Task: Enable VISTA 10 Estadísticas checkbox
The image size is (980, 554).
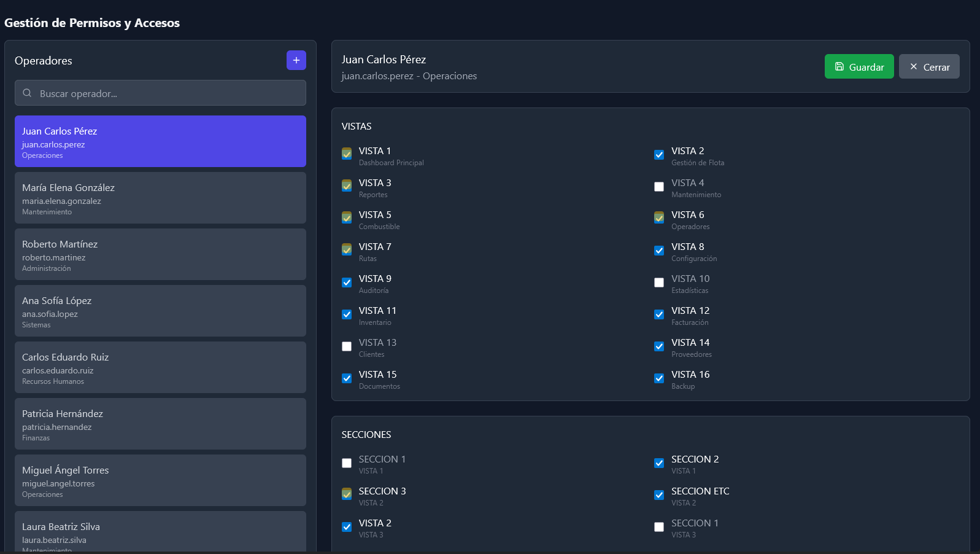Action: (x=659, y=283)
